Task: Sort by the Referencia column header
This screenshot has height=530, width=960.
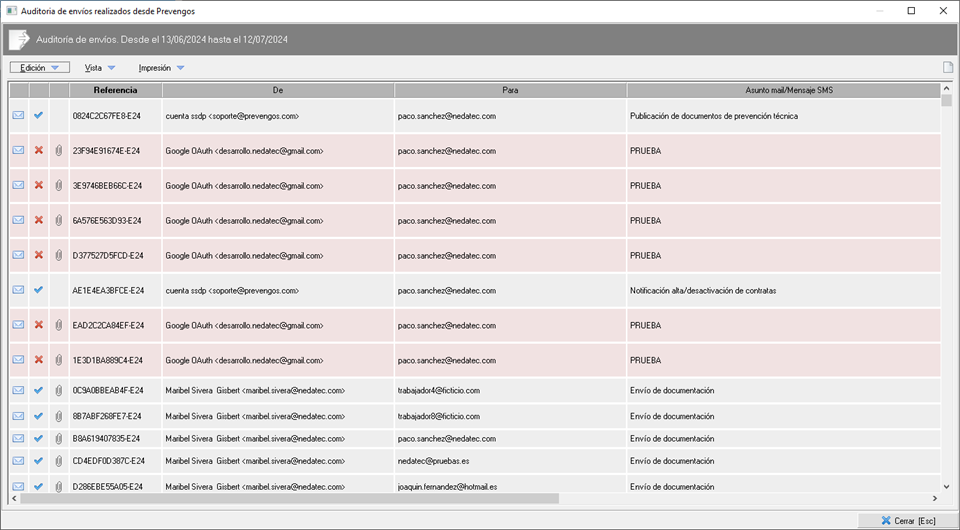Action: [x=115, y=91]
